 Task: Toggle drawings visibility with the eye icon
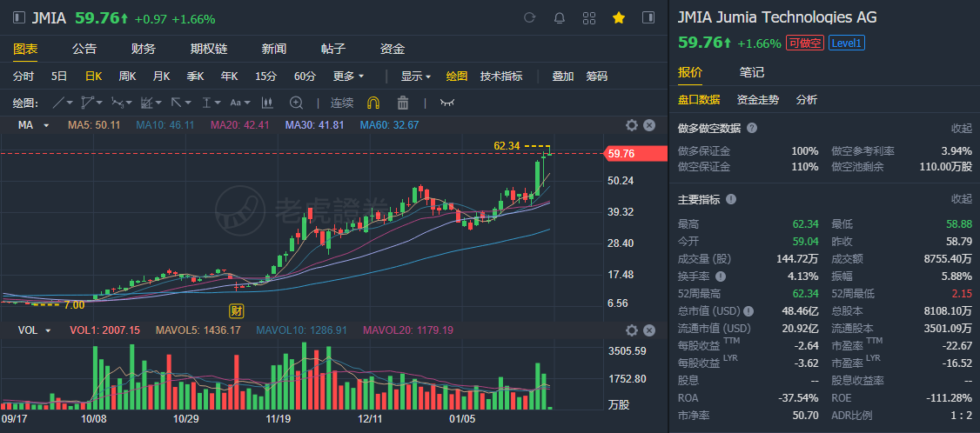click(x=446, y=103)
